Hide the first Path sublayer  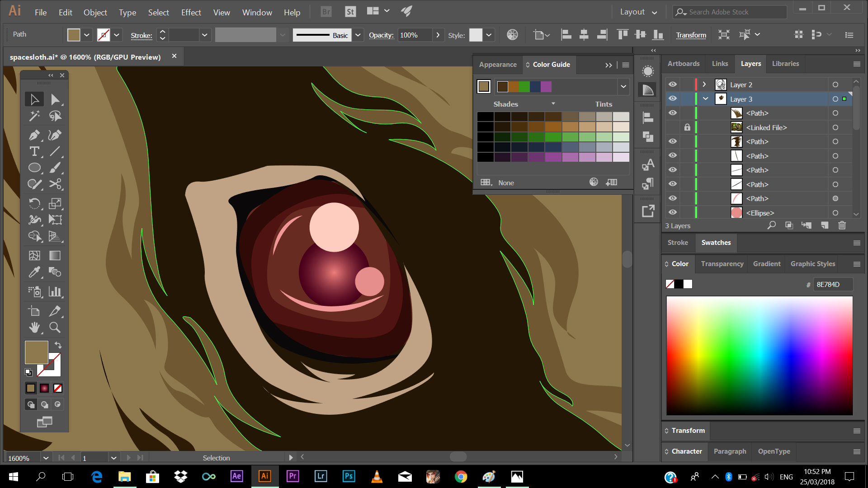(x=673, y=113)
